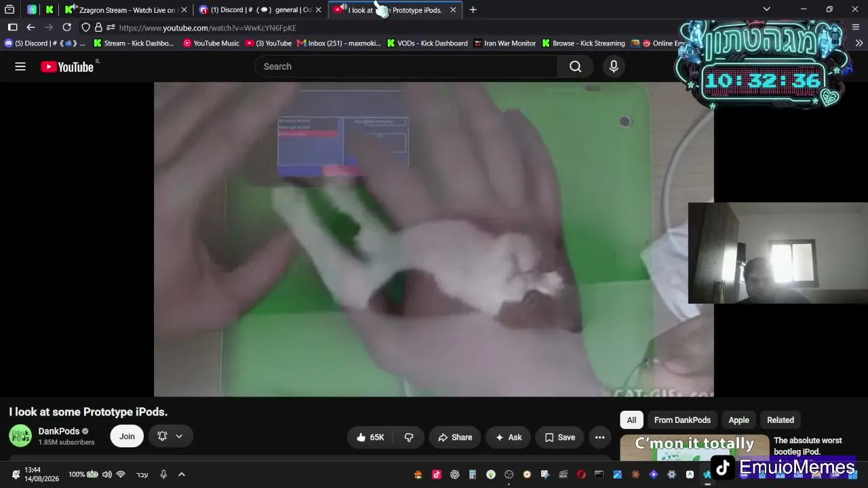Switch to the Discord general tab
868x488 pixels.
(x=261, y=9)
